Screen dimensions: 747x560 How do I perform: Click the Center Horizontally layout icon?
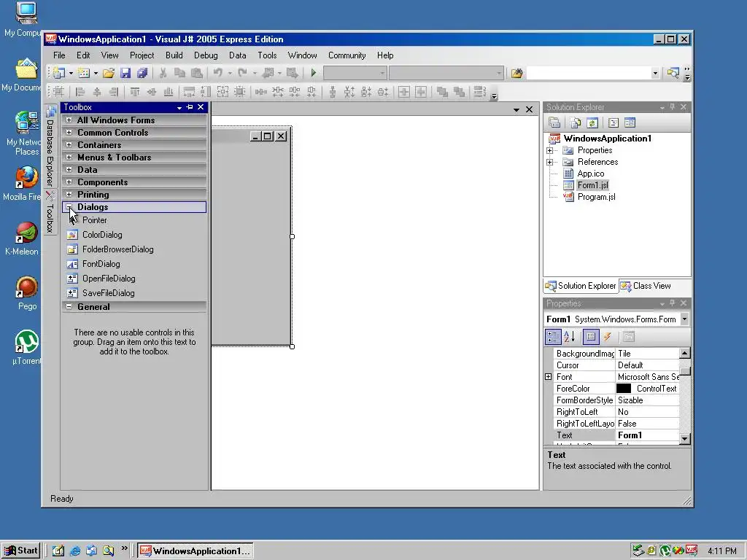coord(404,92)
